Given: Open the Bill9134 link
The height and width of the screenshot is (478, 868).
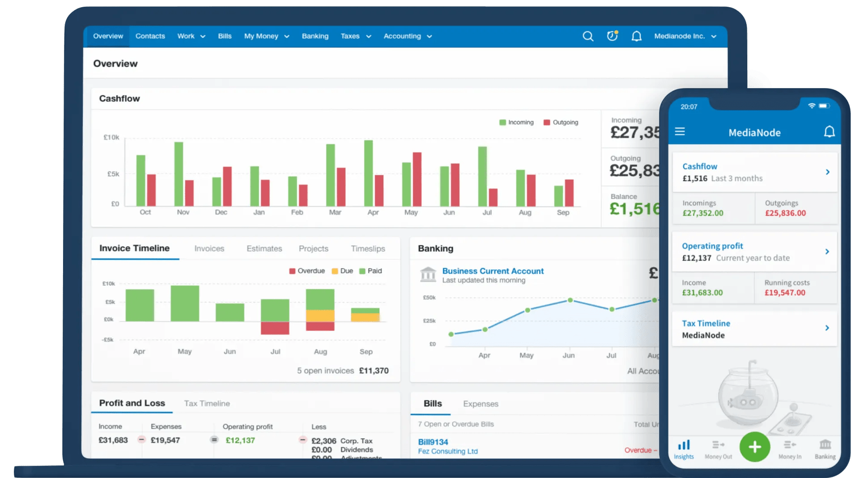Looking at the screenshot, I should click(432, 441).
